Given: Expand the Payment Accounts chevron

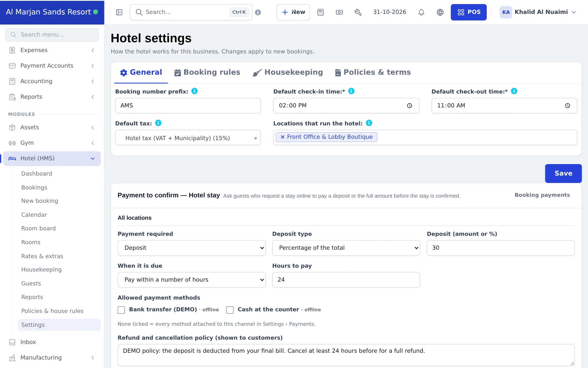Looking at the screenshot, I should (x=93, y=66).
